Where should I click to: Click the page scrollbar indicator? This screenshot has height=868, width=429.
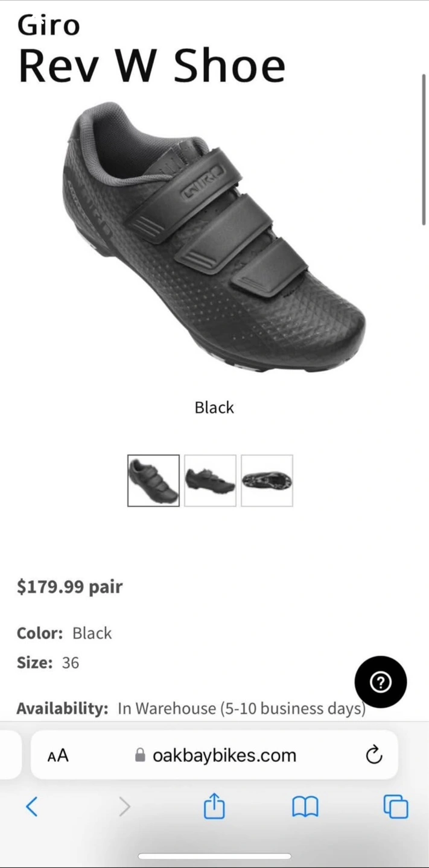(424, 149)
